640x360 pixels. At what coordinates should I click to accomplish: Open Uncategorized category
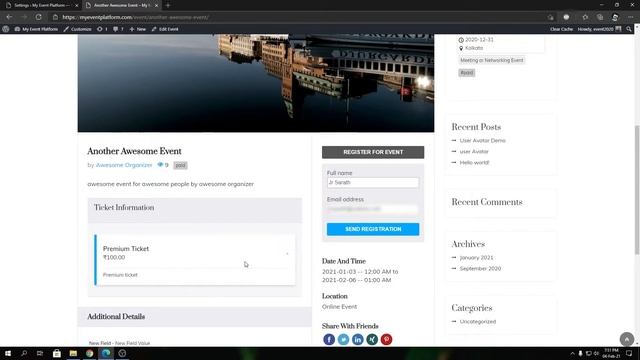pos(478,322)
